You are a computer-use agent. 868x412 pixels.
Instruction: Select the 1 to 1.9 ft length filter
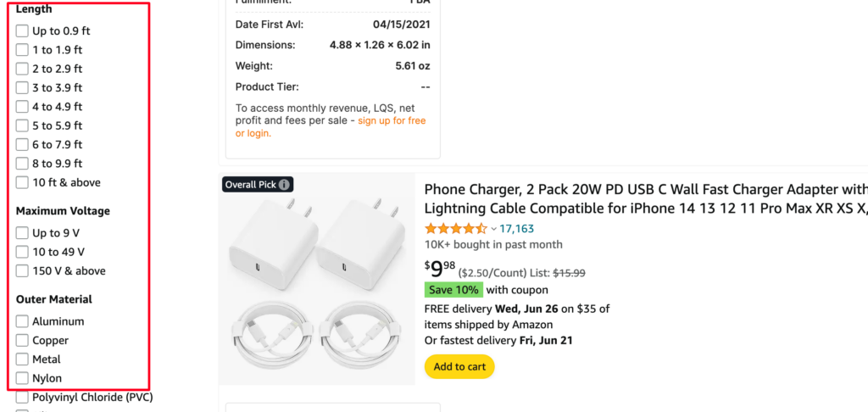click(x=22, y=50)
